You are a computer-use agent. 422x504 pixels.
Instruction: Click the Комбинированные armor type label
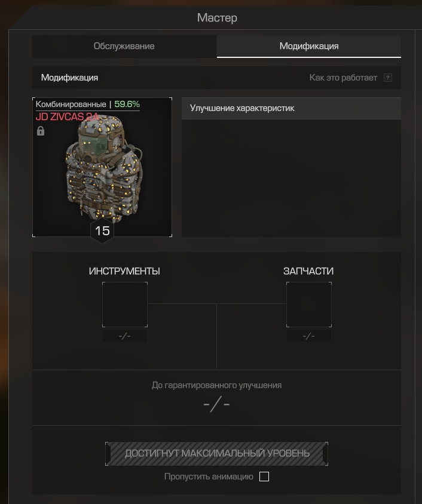[x=71, y=104]
